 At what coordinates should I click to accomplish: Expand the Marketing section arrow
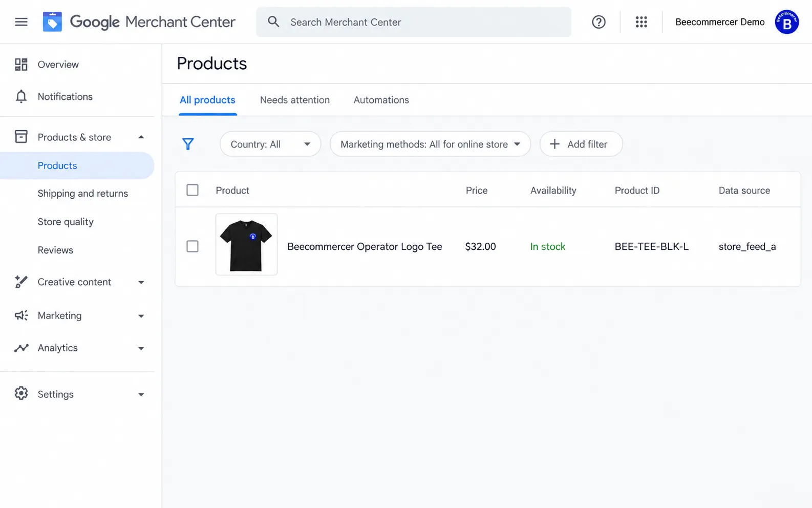(141, 316)
